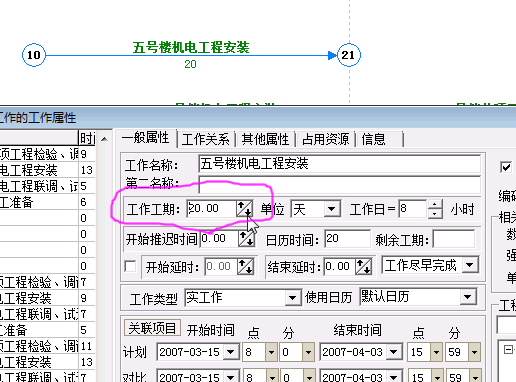Click the task list scroll-up arrow
Image resolution: width=516 pixels, height=382 pixels.
pos(104,139)
